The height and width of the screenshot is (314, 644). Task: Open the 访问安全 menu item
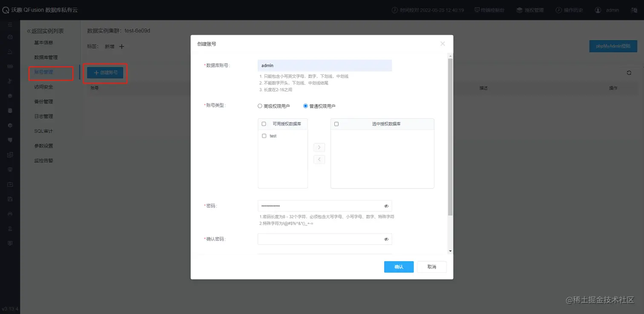click(x=43, y=87)
